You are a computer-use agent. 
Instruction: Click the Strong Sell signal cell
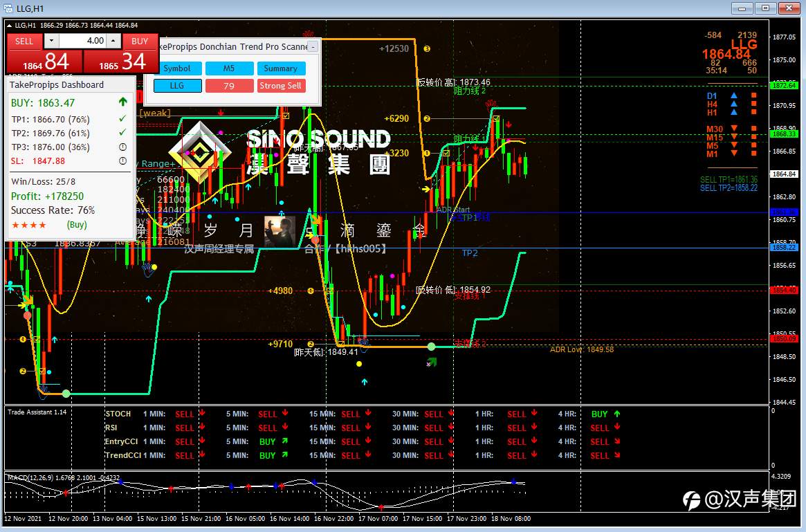pos(281,86)
